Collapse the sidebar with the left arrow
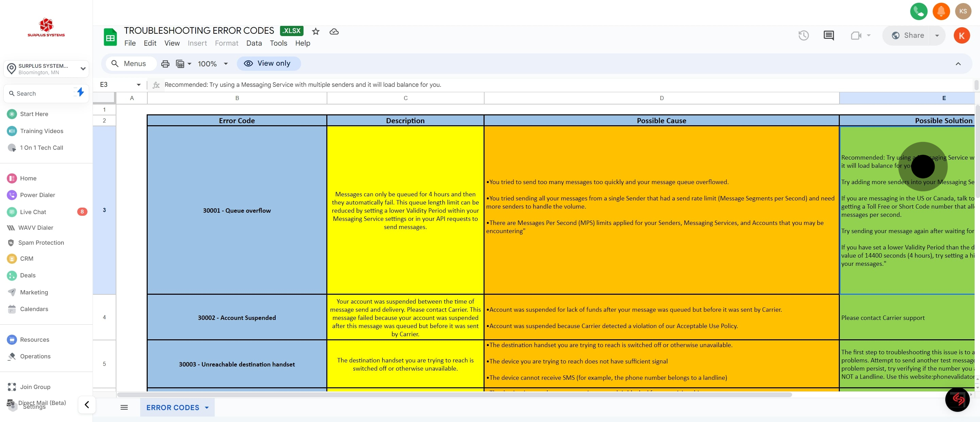This screenshot has width=980, height=422. [x=87, y=405]
